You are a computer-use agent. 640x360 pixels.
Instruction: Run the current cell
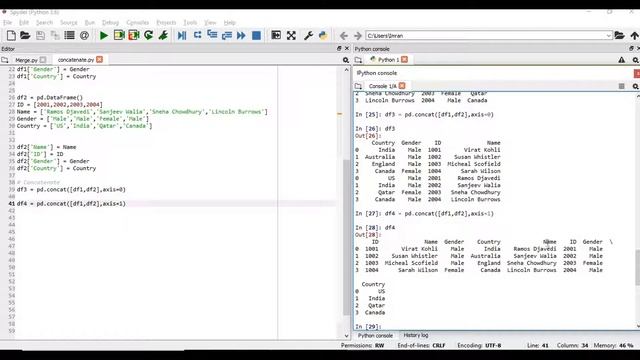point(119,36)
